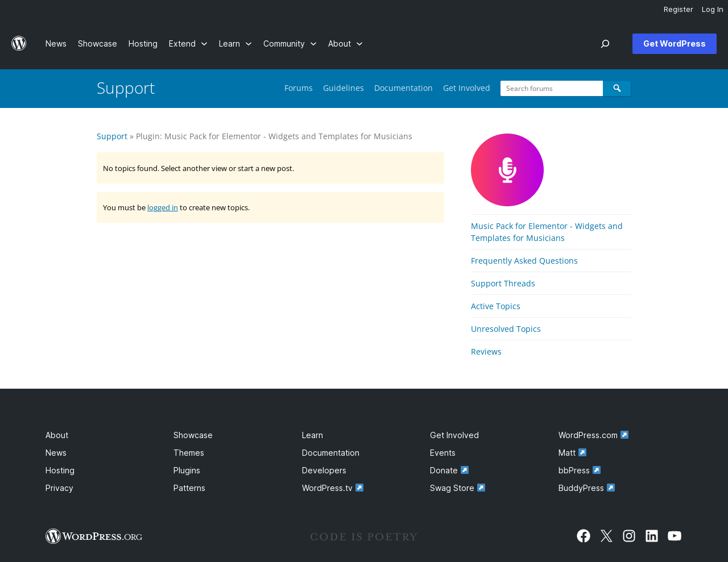Open News in the footer
The width and height of the screenshot is (728, 562).
click(x=56, y=453)
